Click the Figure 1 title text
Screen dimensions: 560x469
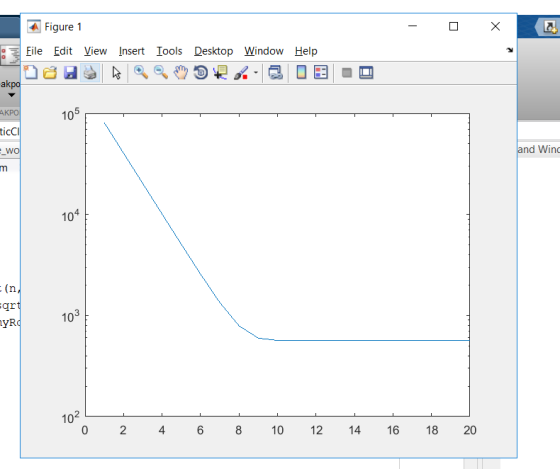click(63, 27)
